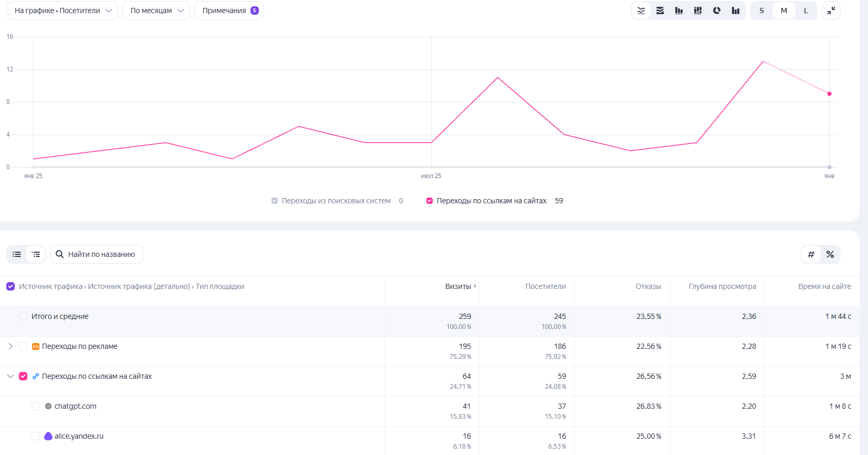
Task: Show absolute values with # icon
Action: tap(811, 254)
